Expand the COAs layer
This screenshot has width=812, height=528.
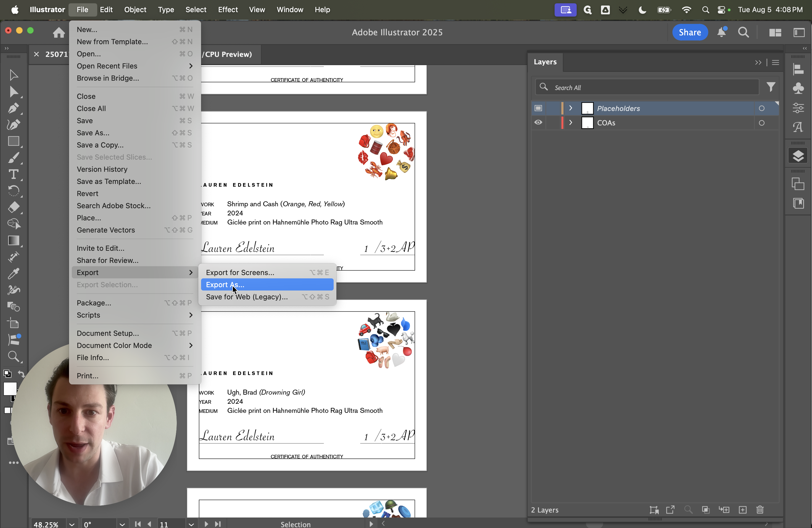click(570, 122)
